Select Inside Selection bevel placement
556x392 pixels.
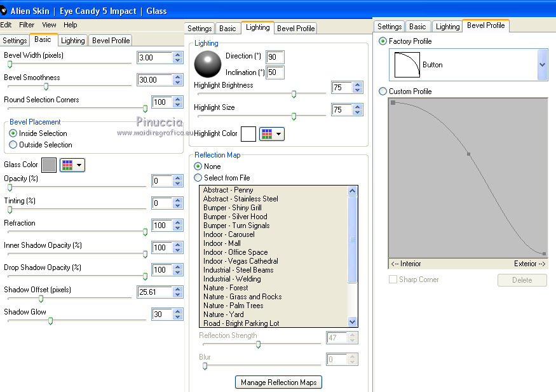[x=13, y=133]
